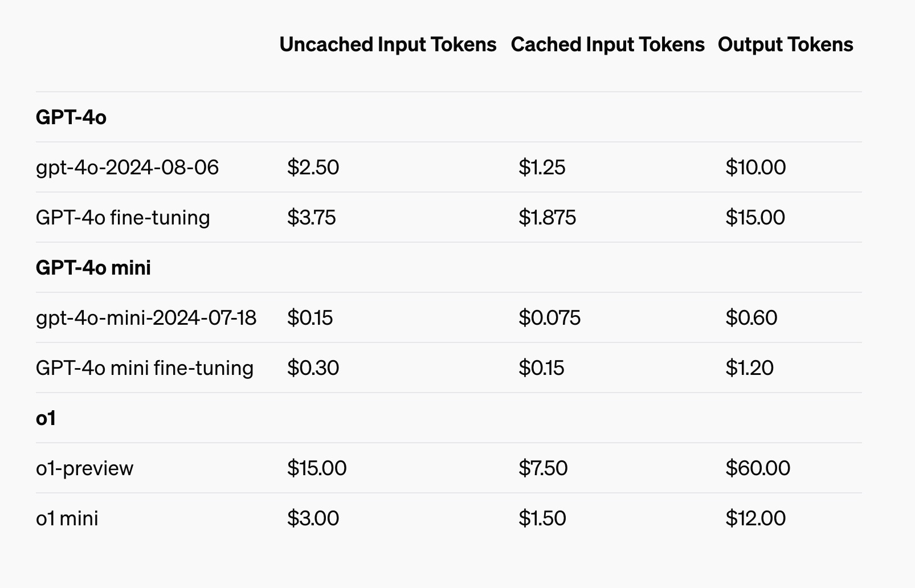Image resolution: width=915 pixels, height=588 pixels.
Task: Click the Uncached Input Tokens column header
Action: (x=388, y=44)
